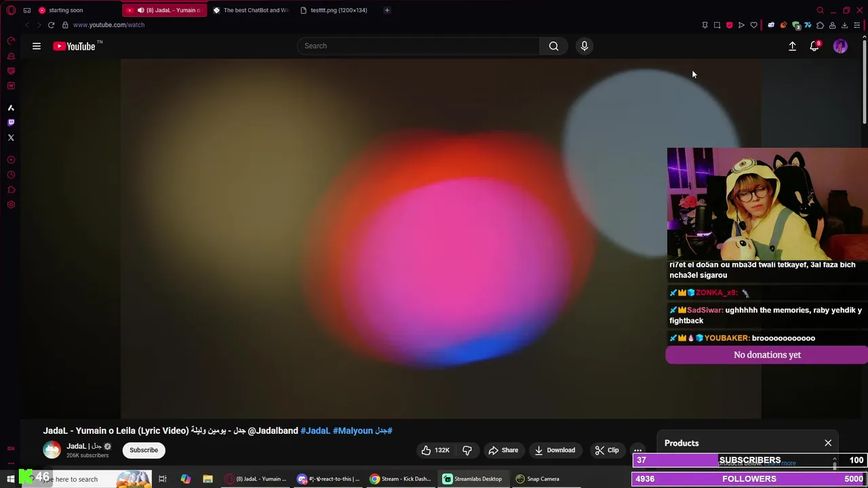Open the #JadaL hashtag link
The height and width of the screenshot is (488, 868).
(x=315, y=430)
